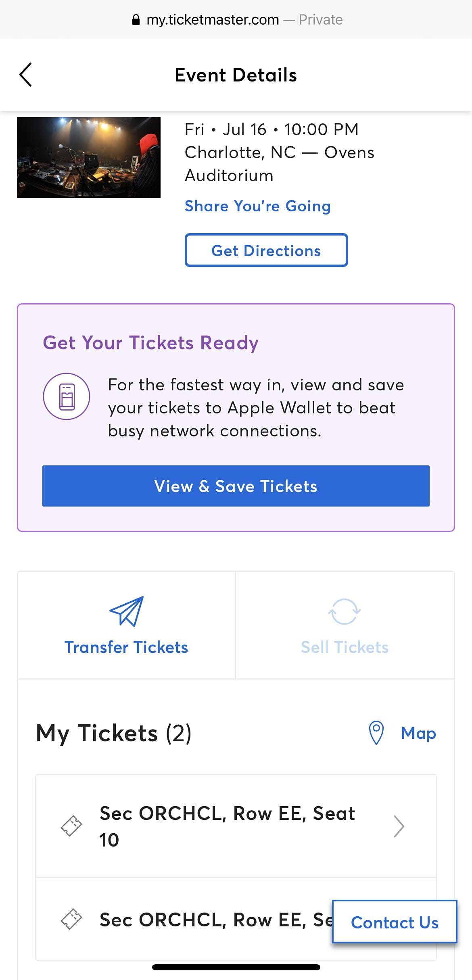Click the circular arrows Sell Tickets icon
472x980 pixels.
(345, 611)
